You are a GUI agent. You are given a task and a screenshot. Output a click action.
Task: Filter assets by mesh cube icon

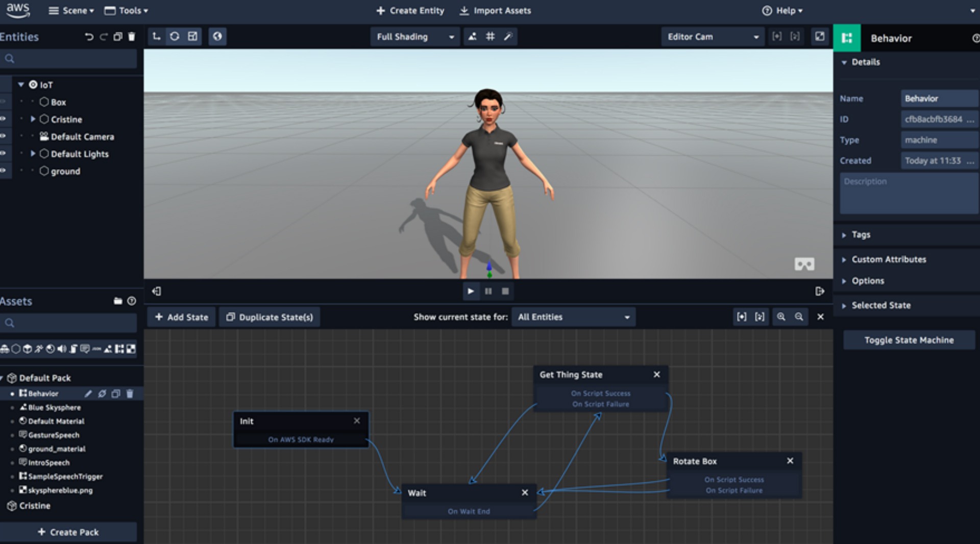tap(27, 349)
